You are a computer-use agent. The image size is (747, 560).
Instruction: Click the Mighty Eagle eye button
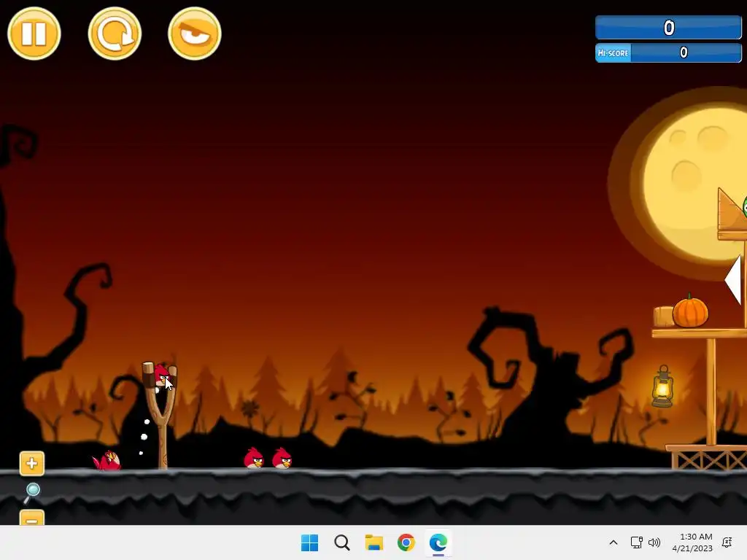[194, 34]
